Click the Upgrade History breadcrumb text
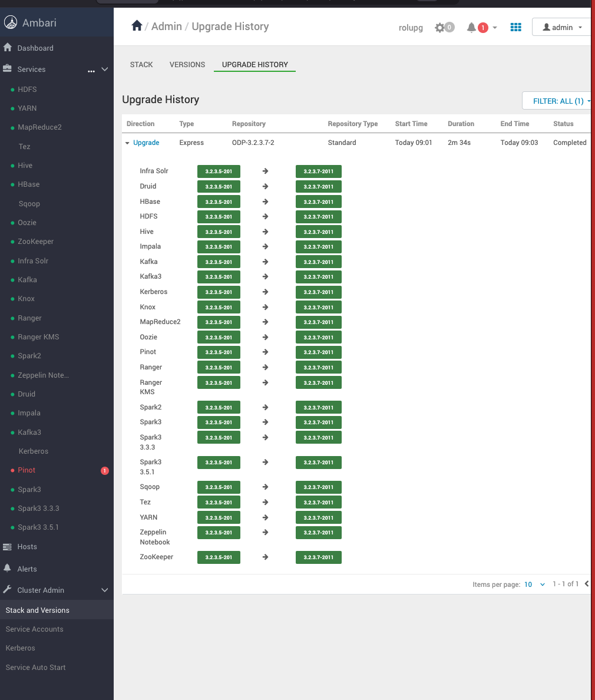The image size is (595, 700). pyautogui.click(x=230, y=27)
